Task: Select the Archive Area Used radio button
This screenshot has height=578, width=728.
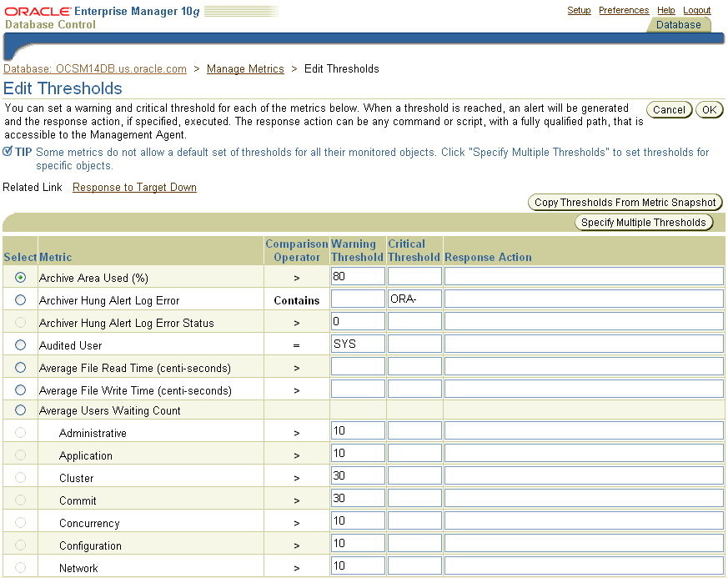Action: [19, 276]
